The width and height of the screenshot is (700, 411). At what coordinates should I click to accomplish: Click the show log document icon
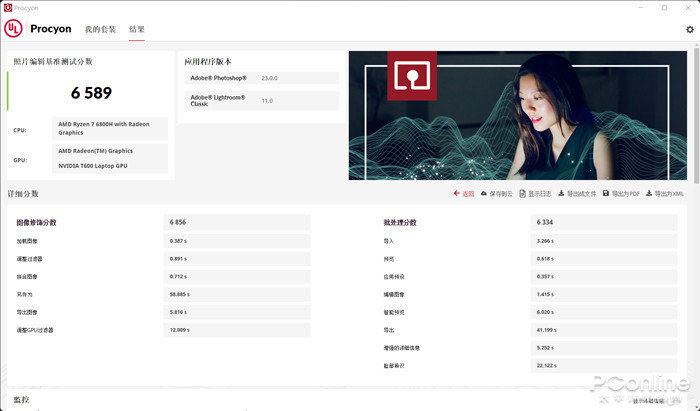pyautogui.click(x=522, y=193)
